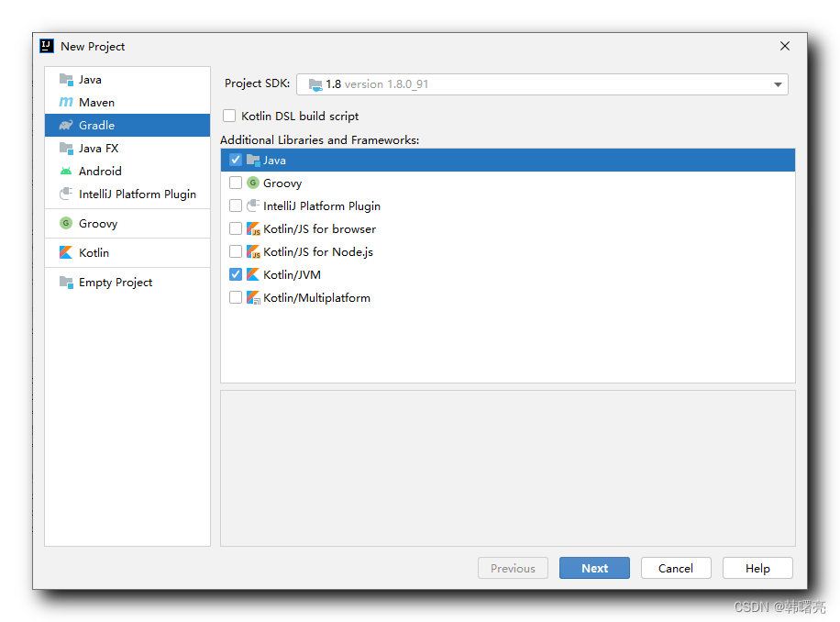The width and height of the screenshot is (840, 622).
Task: Select Java FX project type label
Action: pos(98,149)
